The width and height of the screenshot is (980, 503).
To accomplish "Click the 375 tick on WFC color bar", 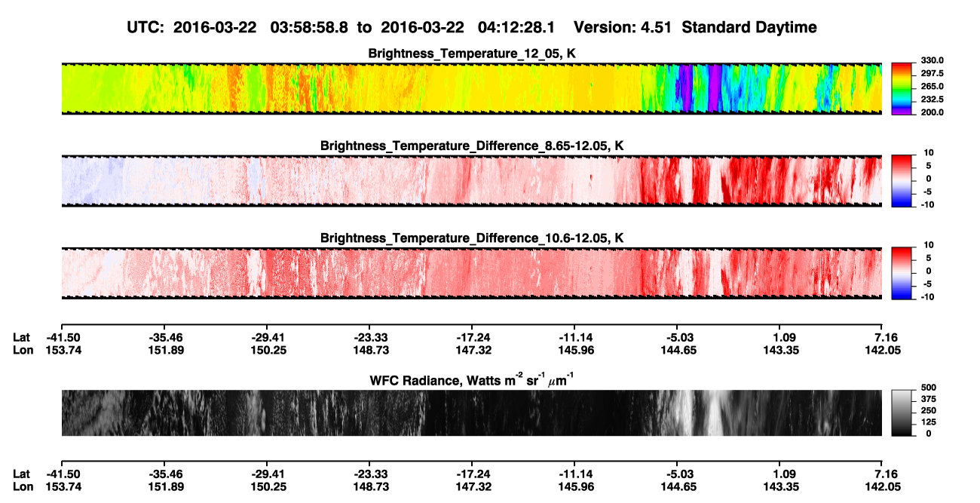I will coord(927,400).
